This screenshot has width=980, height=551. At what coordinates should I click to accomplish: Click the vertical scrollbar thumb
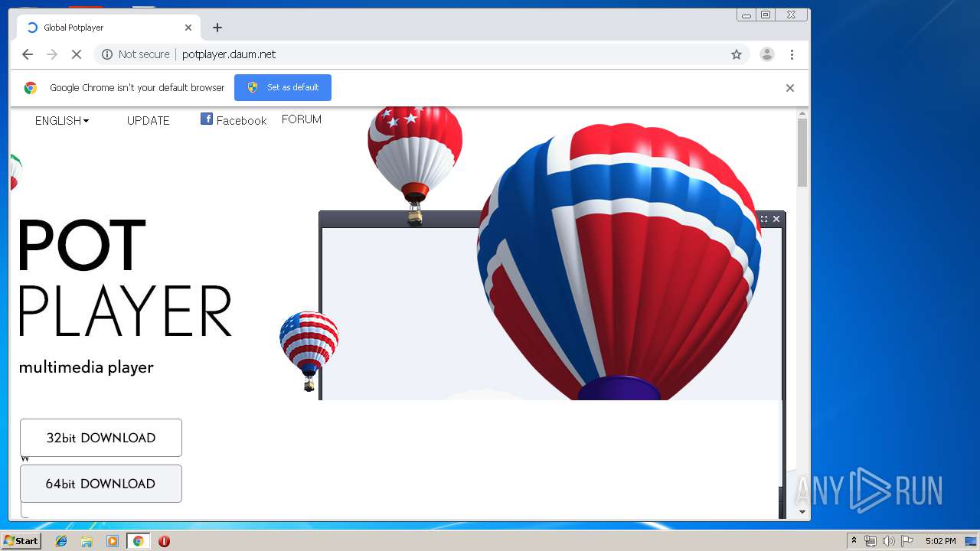[802, 153]
